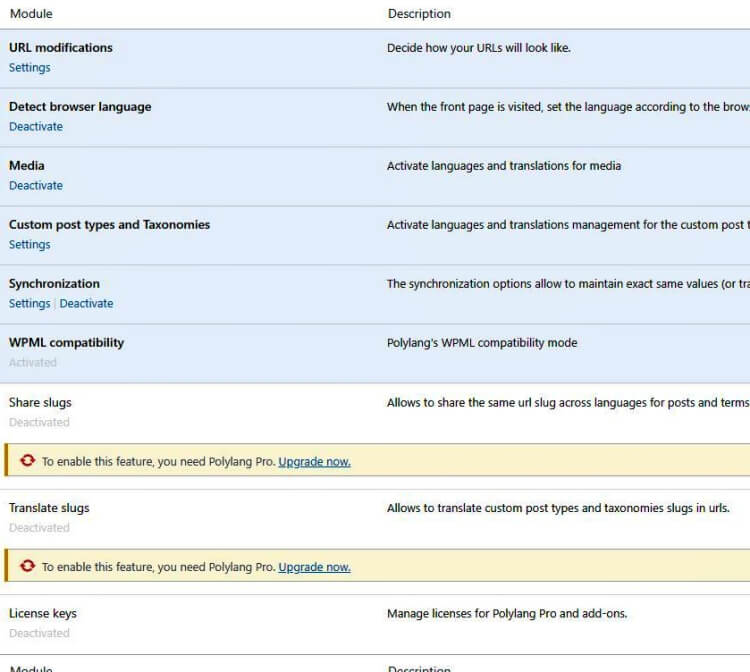Select the URL modifications module title

[x=61, y=48]
